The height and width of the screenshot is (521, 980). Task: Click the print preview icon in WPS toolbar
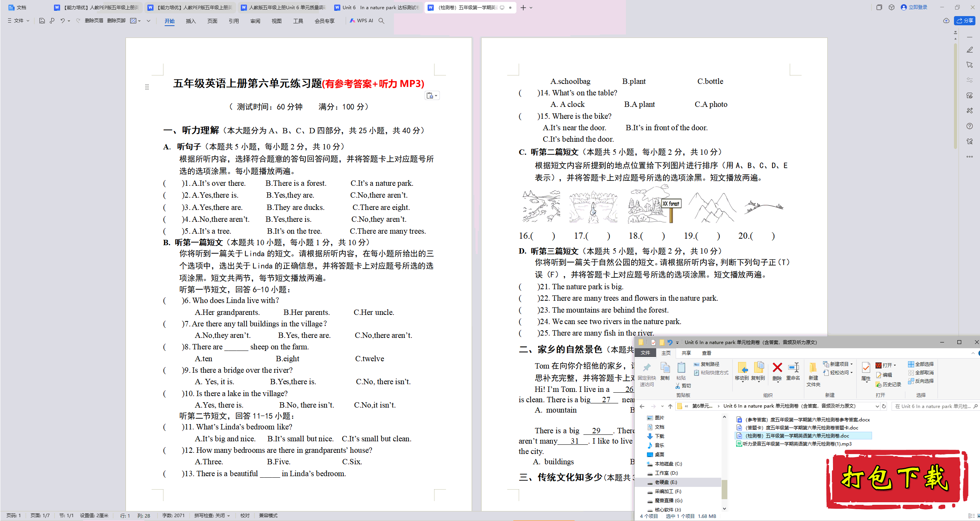pyautogui.click(x=52, y=21)
